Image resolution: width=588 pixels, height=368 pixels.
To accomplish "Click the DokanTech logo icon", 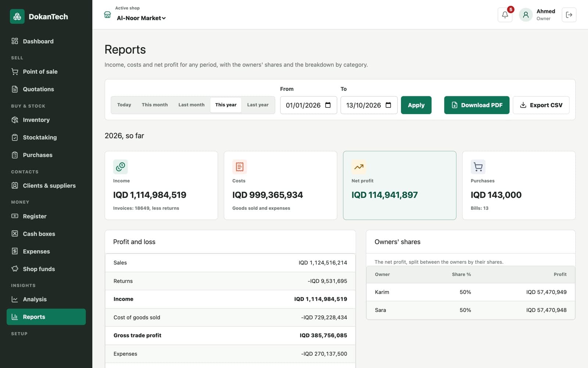I will (17, 17).
